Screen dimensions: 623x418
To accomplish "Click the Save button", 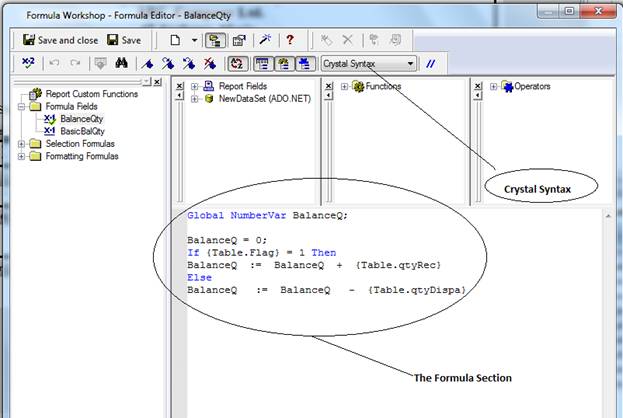I will click(124, 40).
